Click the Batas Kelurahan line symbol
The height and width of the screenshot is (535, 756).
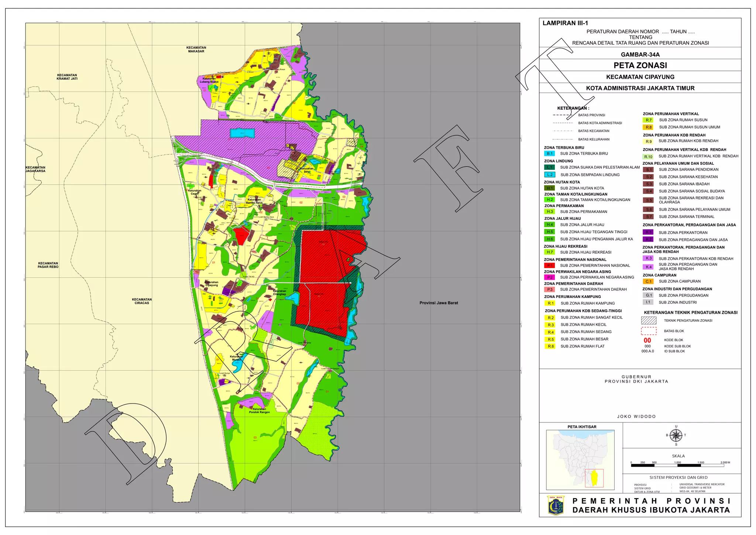click(562, 139)
